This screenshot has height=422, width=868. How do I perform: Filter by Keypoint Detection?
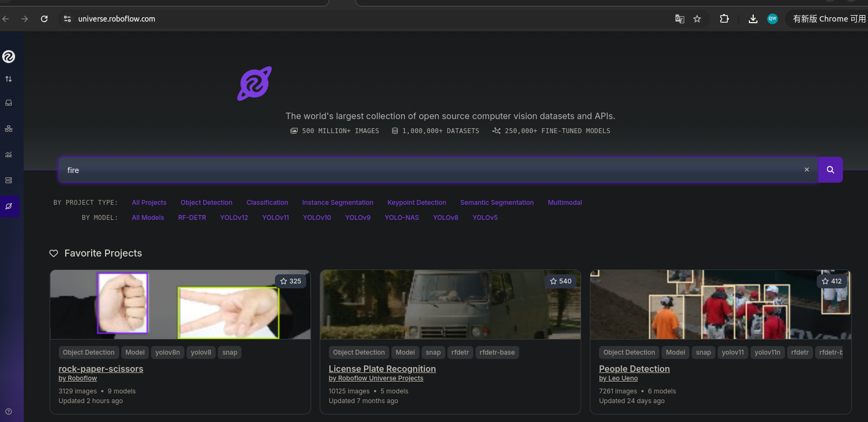click(x=417, y=203)
